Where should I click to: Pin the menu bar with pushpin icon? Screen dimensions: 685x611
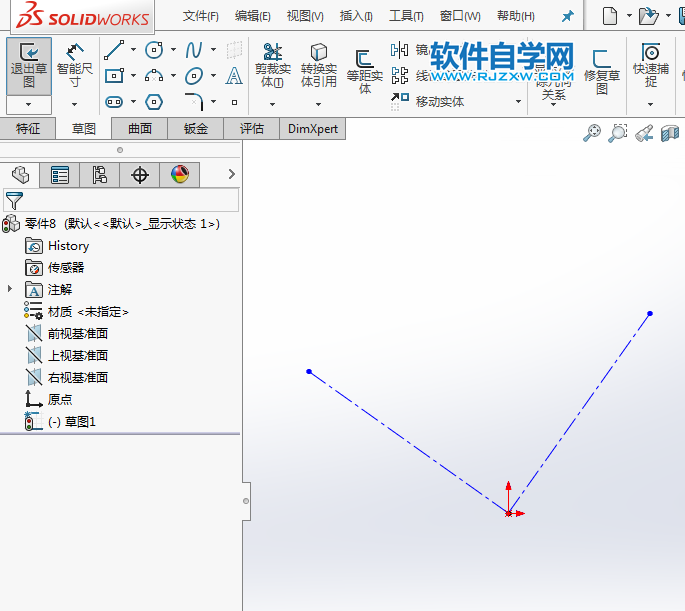567,17
